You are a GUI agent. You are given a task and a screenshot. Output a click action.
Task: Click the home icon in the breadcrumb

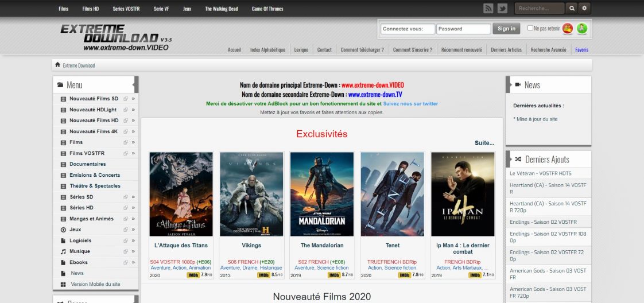[57, 65]
